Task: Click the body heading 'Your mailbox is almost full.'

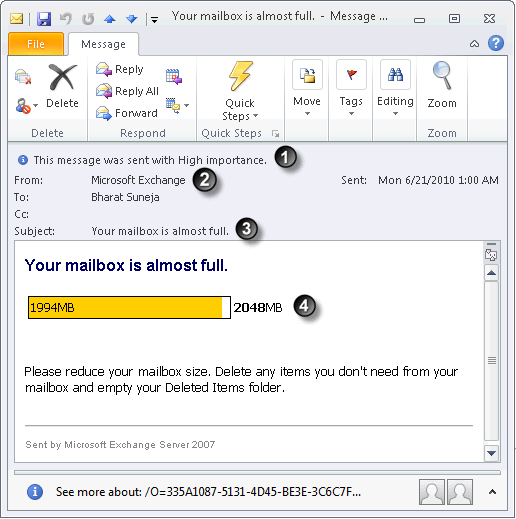Action: [126, 265]
